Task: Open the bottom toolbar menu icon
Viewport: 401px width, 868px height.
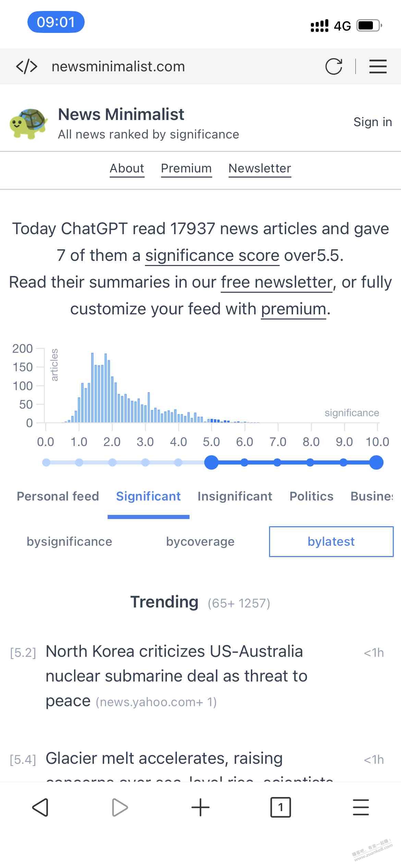Action: 361,807
